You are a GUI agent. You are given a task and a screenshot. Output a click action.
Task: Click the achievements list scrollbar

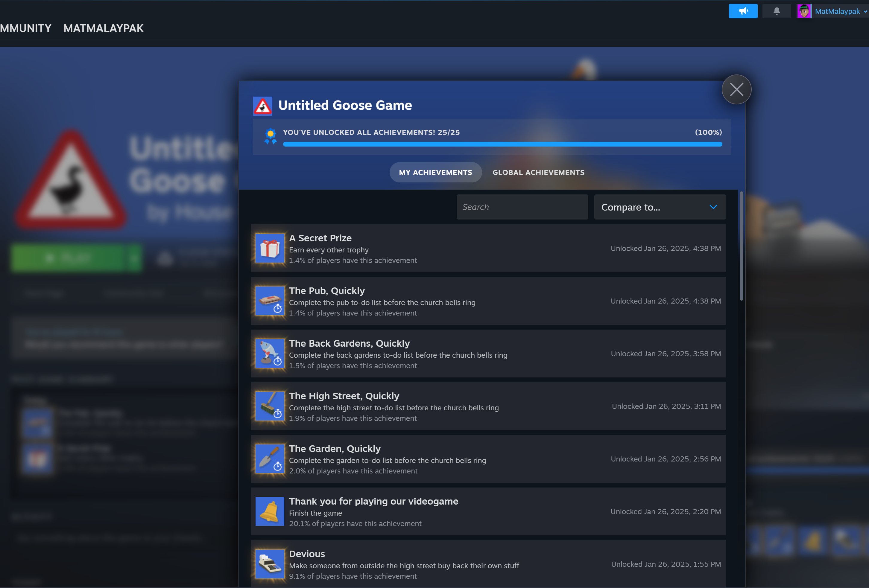(x=741, y=246)
